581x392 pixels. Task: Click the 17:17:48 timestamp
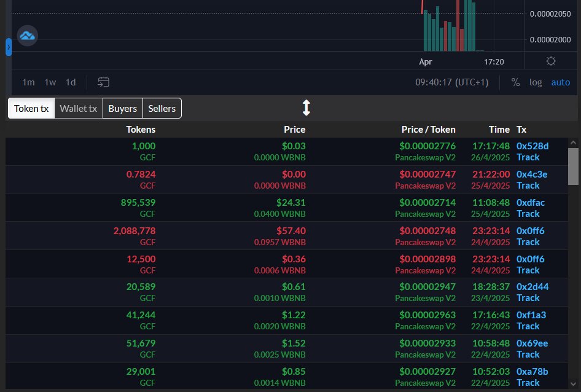point(491,146)
